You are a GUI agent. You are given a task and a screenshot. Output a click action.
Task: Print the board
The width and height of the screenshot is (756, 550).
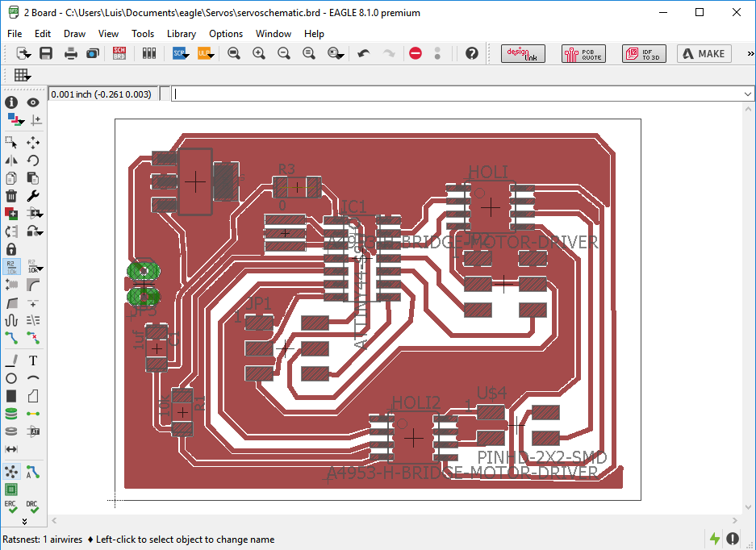(x=71, y=53)
